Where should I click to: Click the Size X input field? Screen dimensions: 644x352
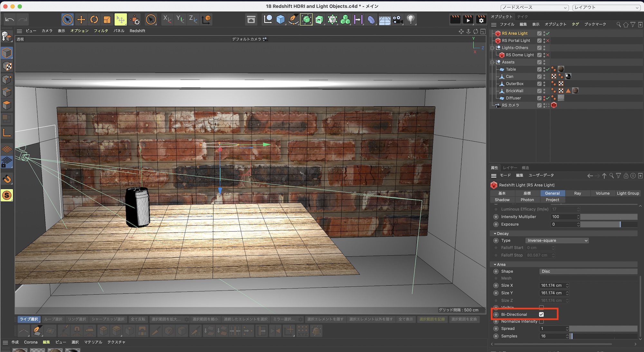(552, 285)
